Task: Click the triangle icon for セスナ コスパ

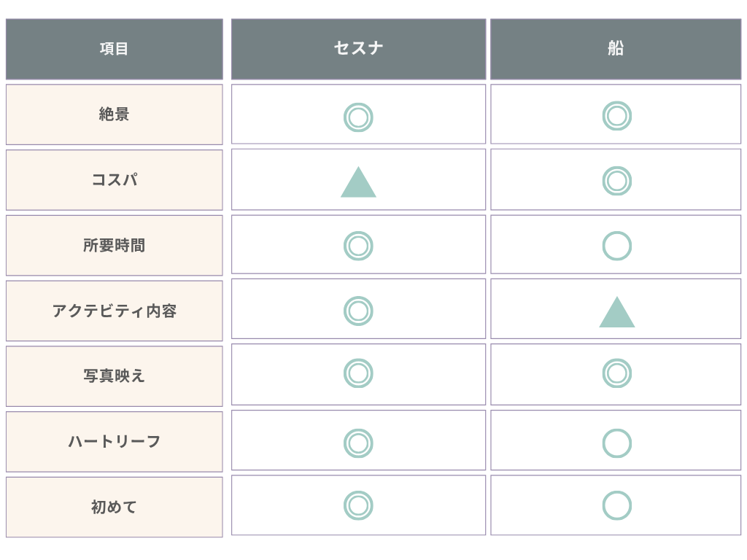Action: point(358,182)
